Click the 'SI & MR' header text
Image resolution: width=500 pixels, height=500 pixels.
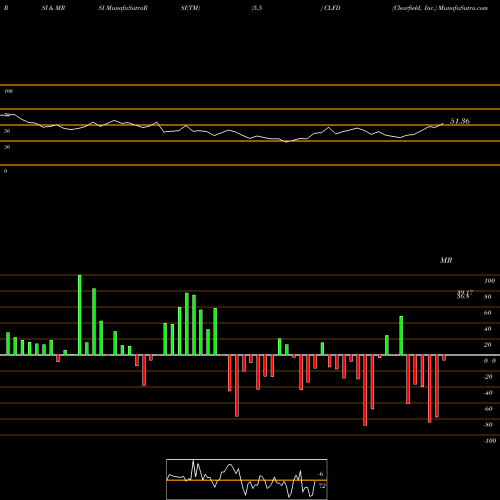coord(53,8)
